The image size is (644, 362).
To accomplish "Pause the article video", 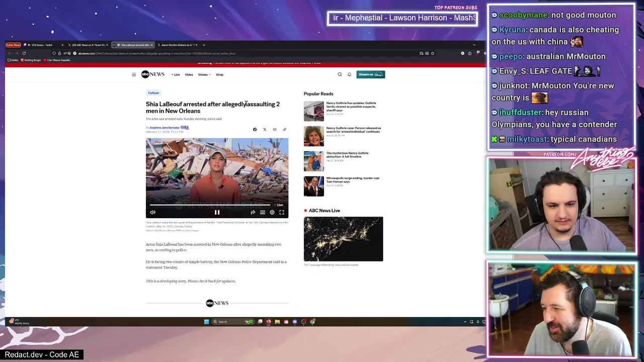I will pyautogui.click(x=217, y=212).
